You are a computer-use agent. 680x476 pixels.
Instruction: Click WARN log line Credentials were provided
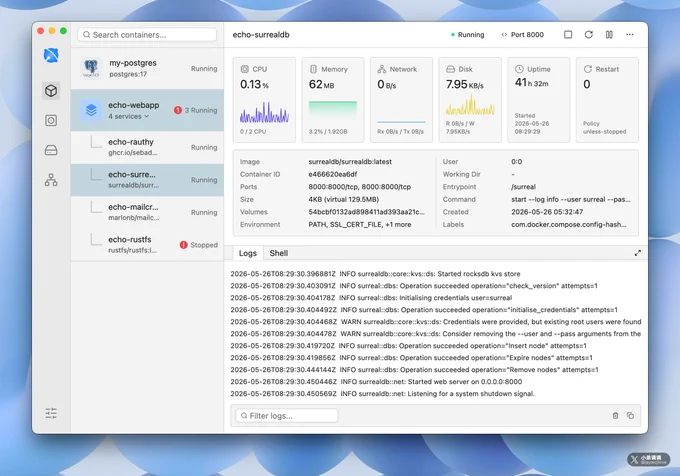pos(435,322)
